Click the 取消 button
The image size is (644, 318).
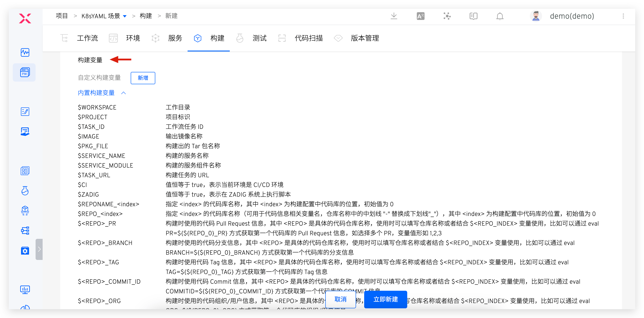click(x=340, y=299)
